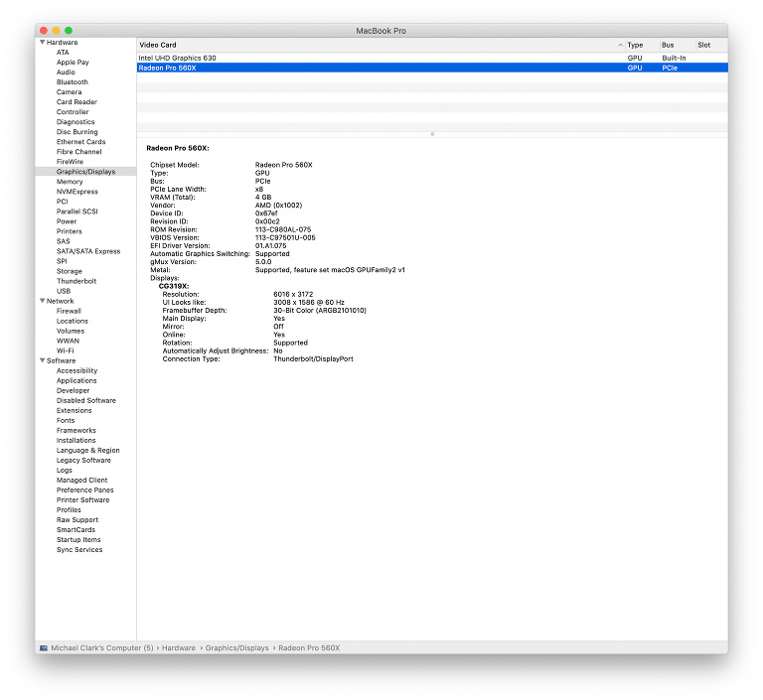
Task: Click the computer icon in path bar
Action: (x=44, y=648)
